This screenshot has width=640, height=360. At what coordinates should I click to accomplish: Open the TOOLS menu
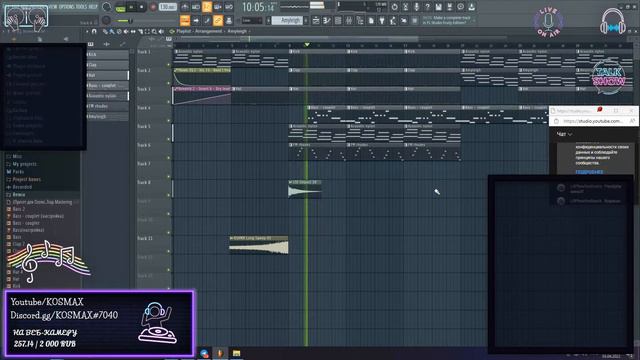click(x=81, y=7)
